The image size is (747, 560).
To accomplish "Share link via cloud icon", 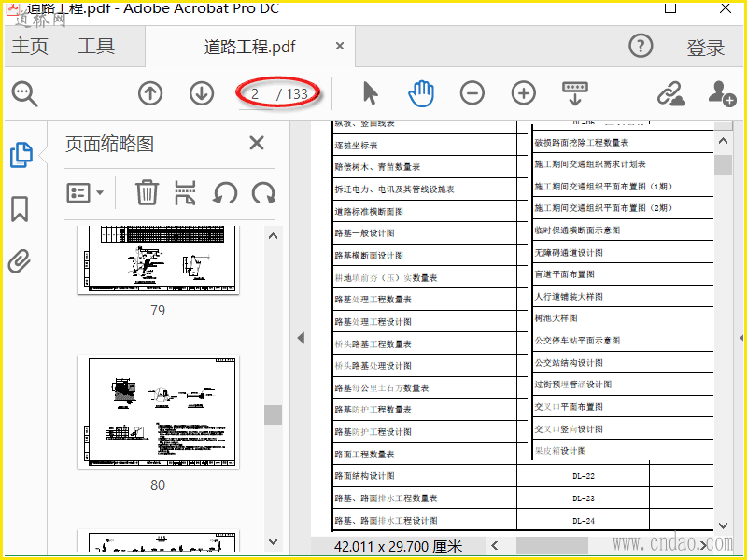I will (671, 93).
